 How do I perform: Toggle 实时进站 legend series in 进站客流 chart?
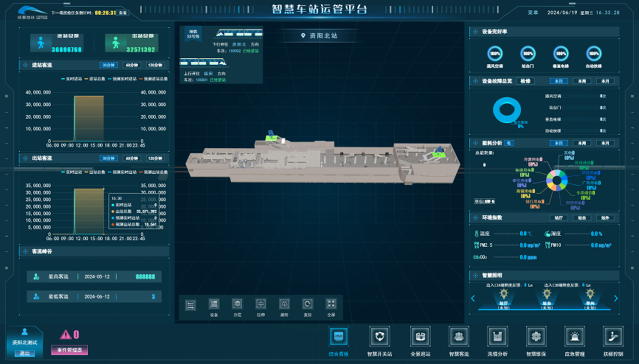[x=72, y=79]
